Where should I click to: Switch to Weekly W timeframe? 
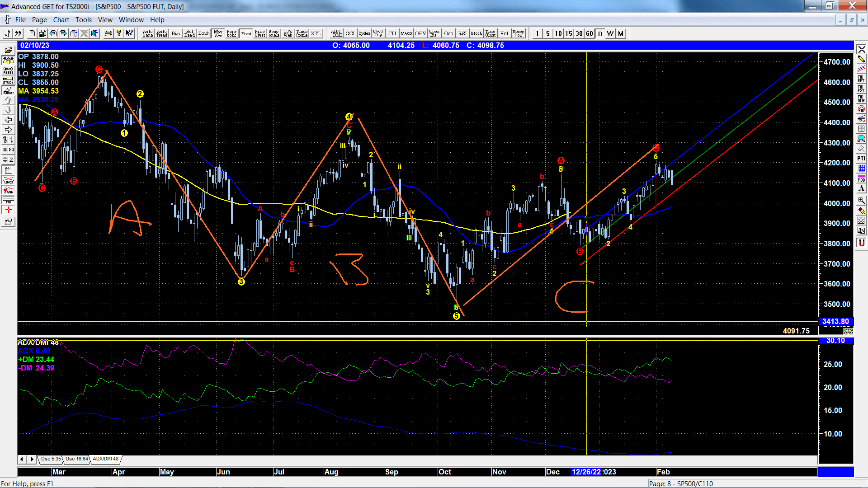610,33
